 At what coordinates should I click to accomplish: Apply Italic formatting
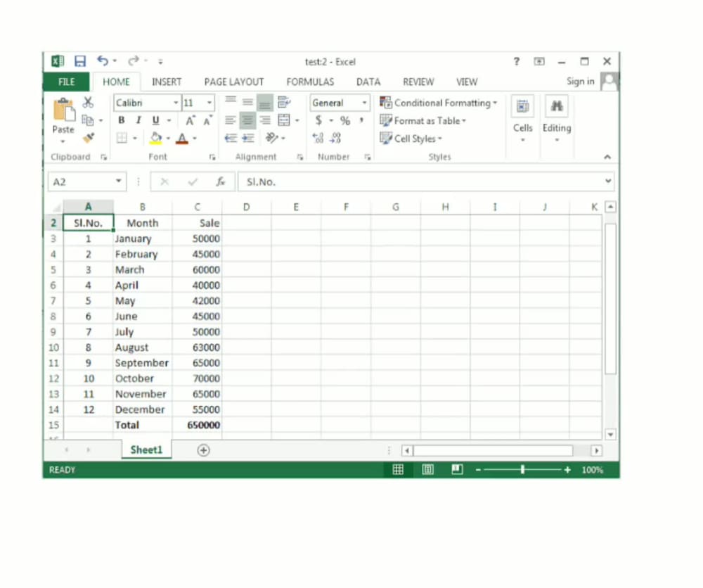pos(138,120)
